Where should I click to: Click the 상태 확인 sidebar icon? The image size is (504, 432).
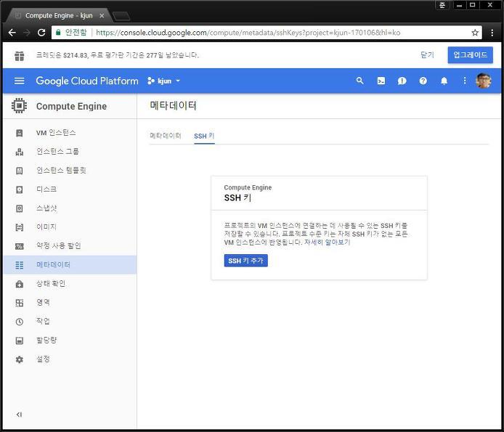[x=20, y=284]
